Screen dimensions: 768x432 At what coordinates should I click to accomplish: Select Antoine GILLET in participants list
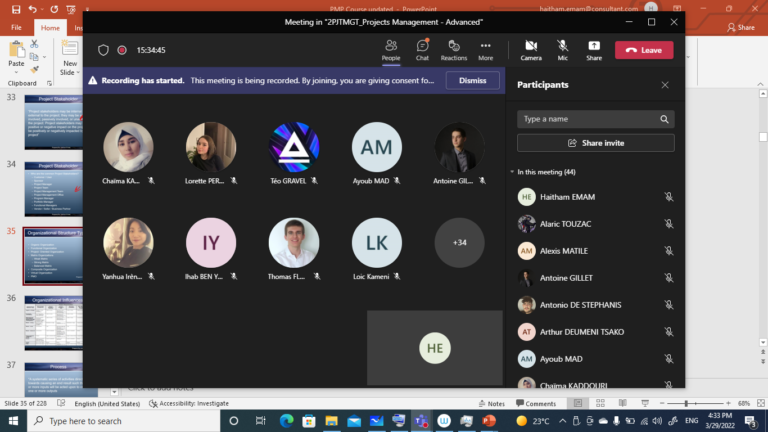(x=596, y=278)
